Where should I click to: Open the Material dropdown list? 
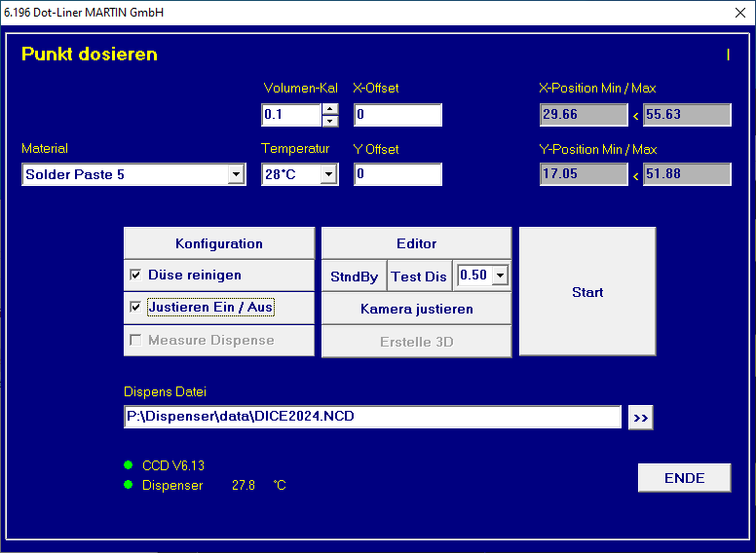[x=236, y=175]
